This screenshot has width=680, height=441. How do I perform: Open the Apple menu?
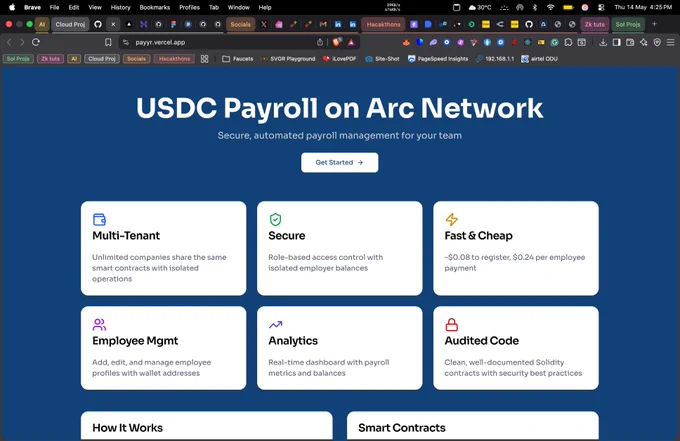(12, 7)
